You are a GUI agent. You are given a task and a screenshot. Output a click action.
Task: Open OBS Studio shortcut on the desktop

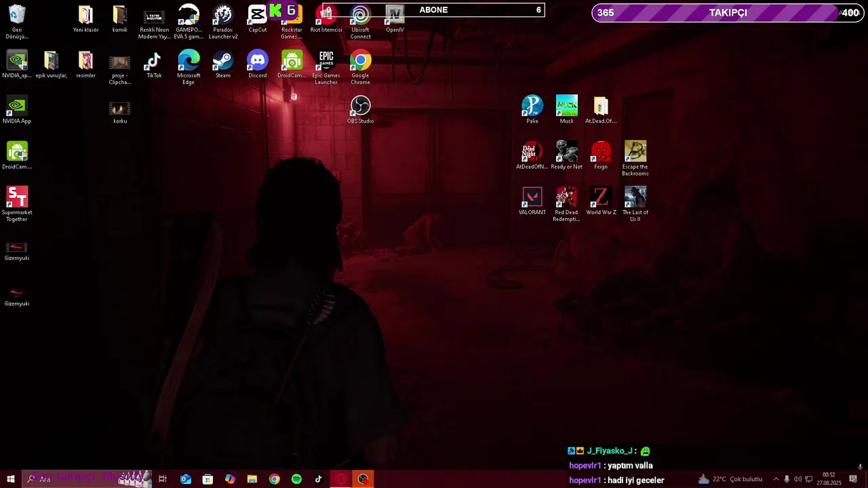361,110
